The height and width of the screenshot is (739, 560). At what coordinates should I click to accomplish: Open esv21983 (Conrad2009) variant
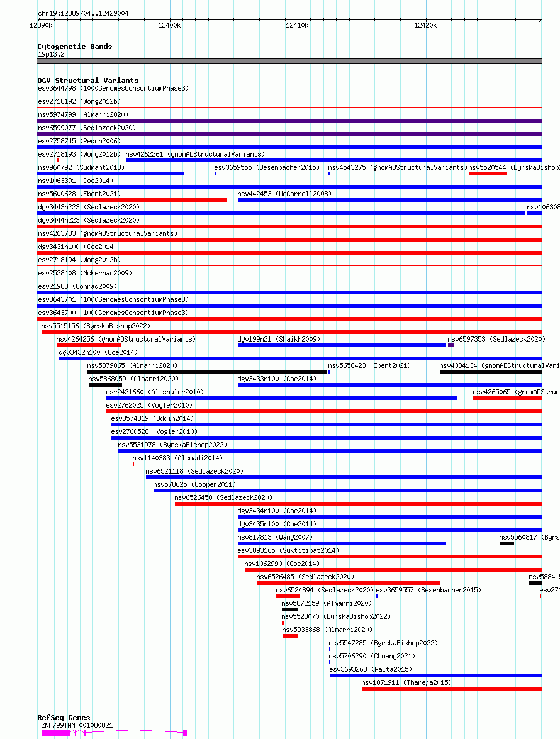click(x=77, y=286)
